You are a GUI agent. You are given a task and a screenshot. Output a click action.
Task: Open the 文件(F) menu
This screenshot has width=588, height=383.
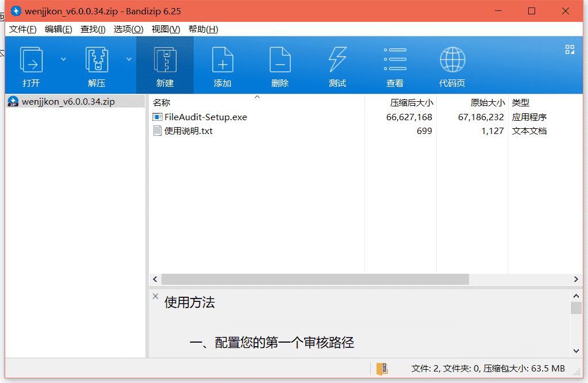click(x=22, y=29)
